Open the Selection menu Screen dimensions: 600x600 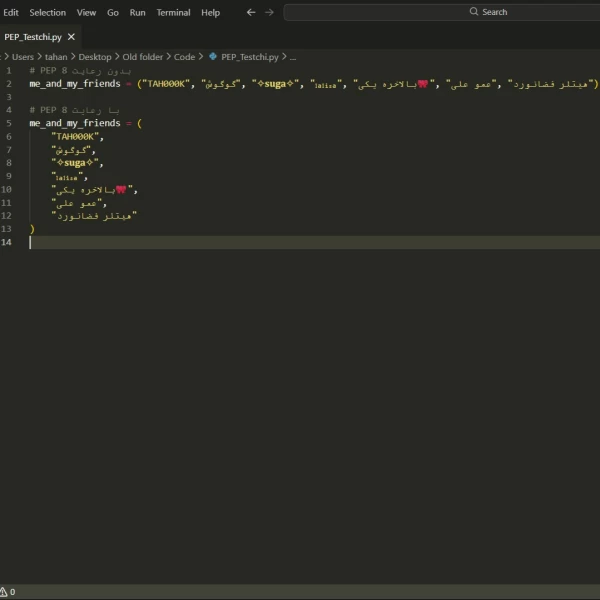pos(47,13)
